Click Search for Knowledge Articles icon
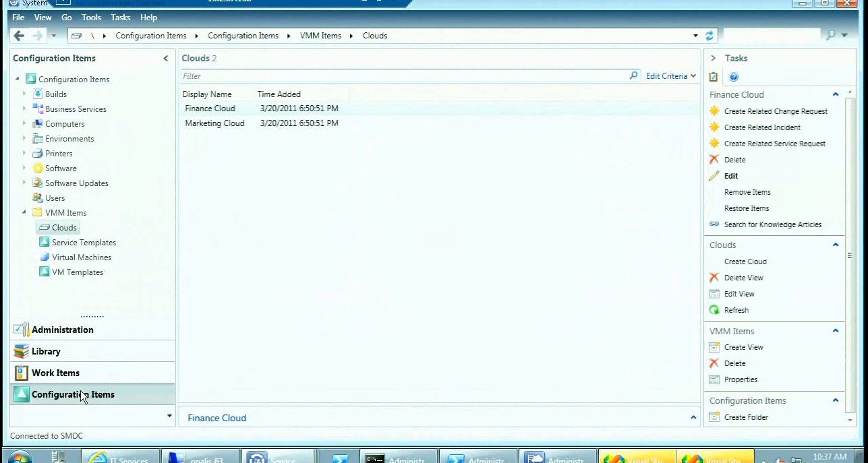The width and height of the screenshot is (868, 463). (x=714, y=224)
